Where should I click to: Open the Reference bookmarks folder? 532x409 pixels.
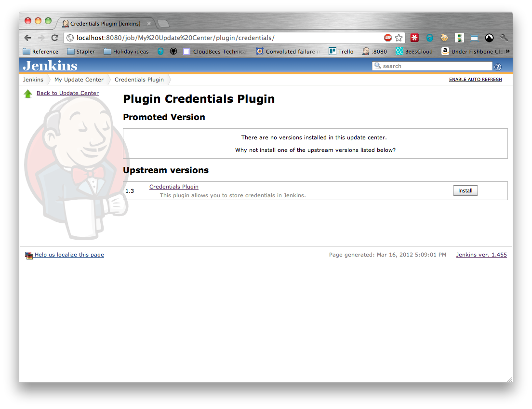pyautogui.click(x=40, y=51)
